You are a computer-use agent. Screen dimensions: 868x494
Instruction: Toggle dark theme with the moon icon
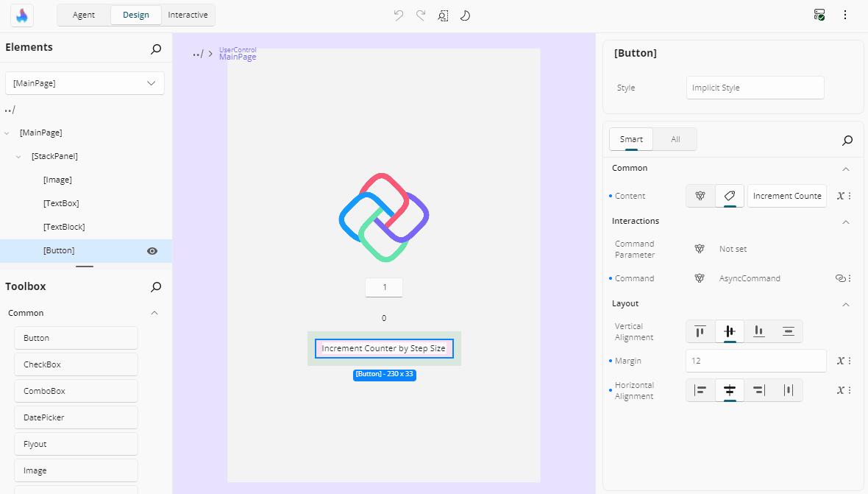tap(465, 15)
